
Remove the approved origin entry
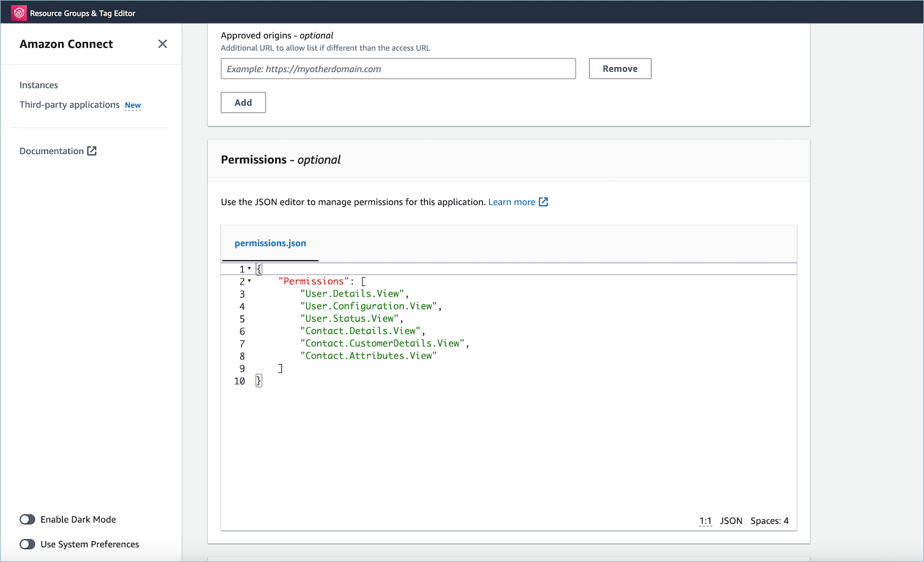[x=620, y=69]
